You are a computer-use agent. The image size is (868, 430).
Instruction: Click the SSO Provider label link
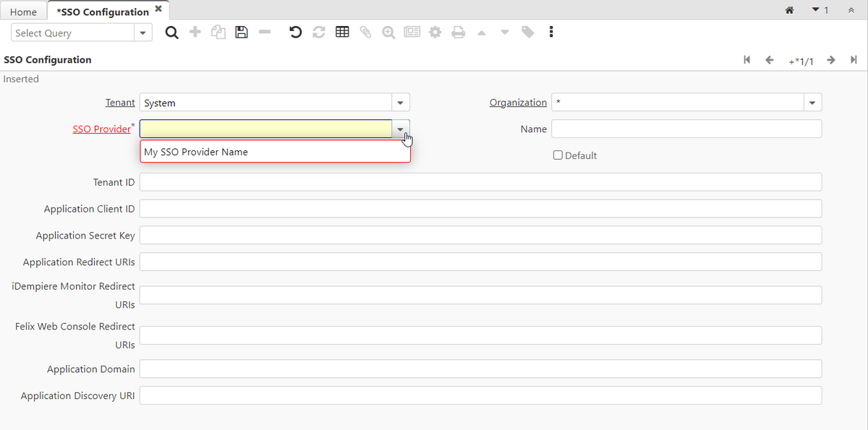(101, 129)
